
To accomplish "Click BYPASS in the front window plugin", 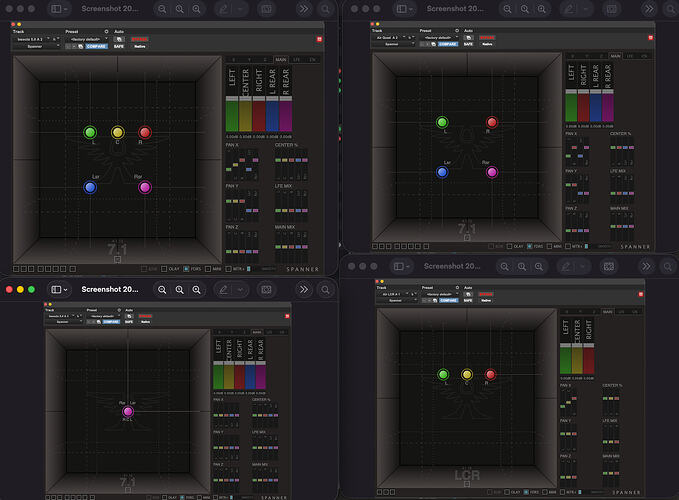I will pyautogui.click(x=145, y=316).
